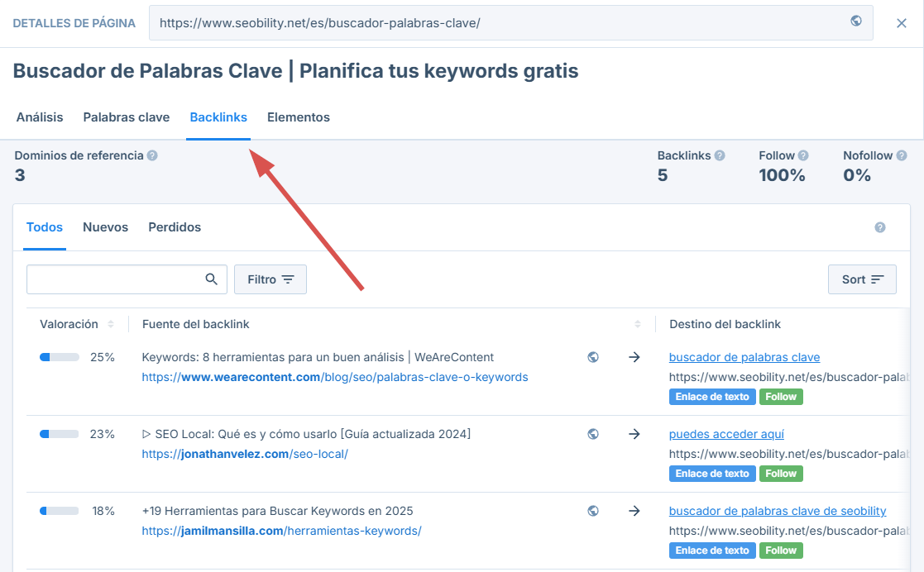Open globe icon for jamilmansilla.com row

593,511
